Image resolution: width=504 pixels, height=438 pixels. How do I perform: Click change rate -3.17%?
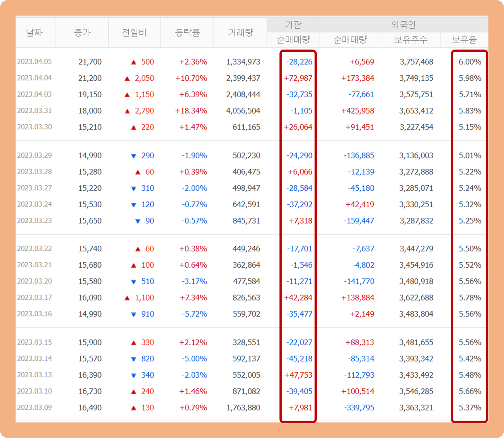195,281
